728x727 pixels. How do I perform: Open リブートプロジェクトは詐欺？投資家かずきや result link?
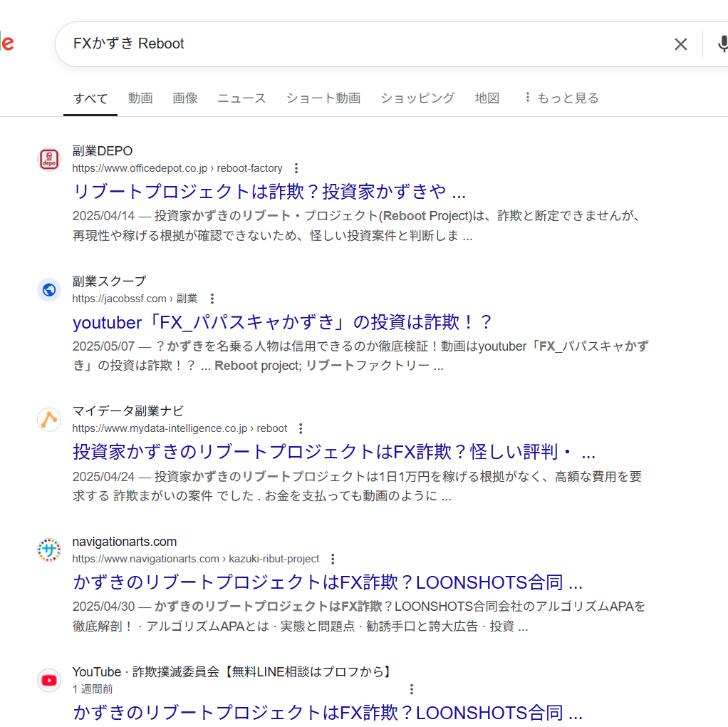point(269,192)
